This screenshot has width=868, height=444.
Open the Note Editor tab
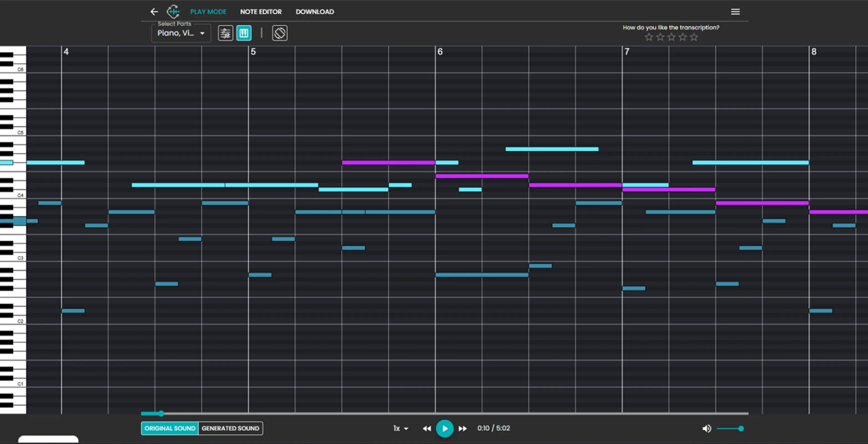point(261,12)
